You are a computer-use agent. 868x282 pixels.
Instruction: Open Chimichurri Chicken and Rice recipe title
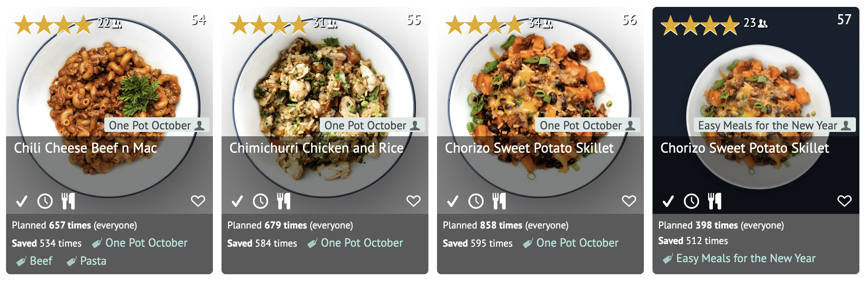pyautogui.click(x=316, y=148)
